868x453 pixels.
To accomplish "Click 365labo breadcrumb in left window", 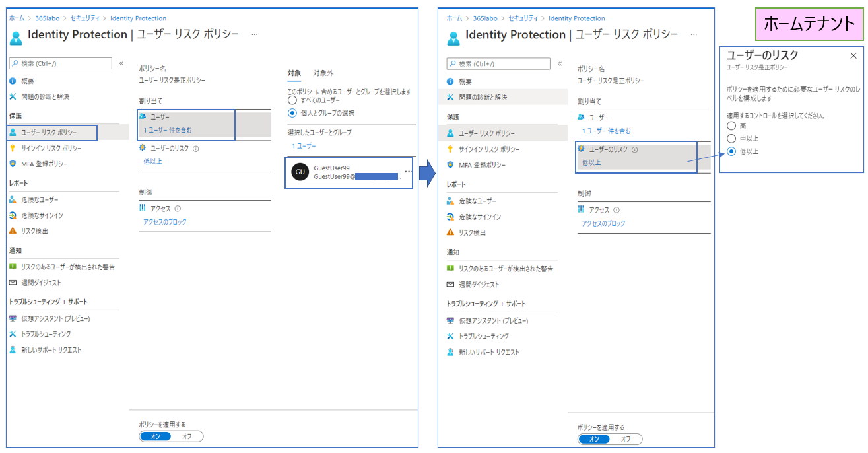I will pyautogui.click(x=48, y=18).
